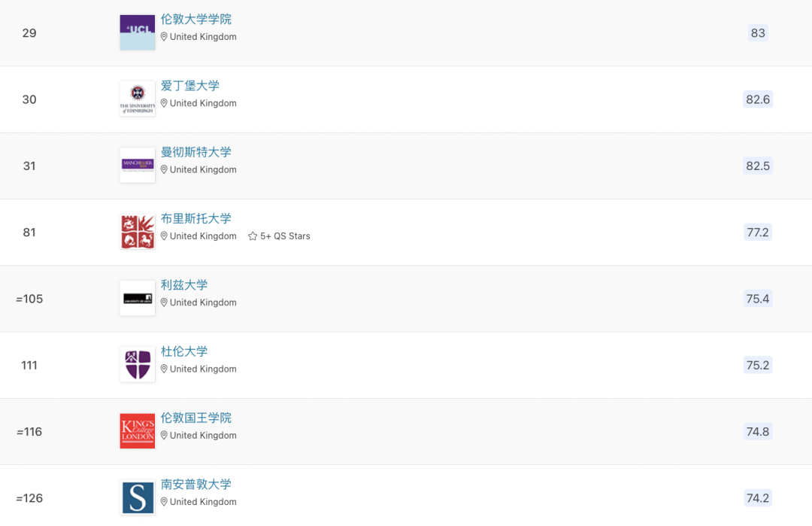812x526 pixels.
Task: Open the 南安普敦大学 university link
Action: (195, 484)
